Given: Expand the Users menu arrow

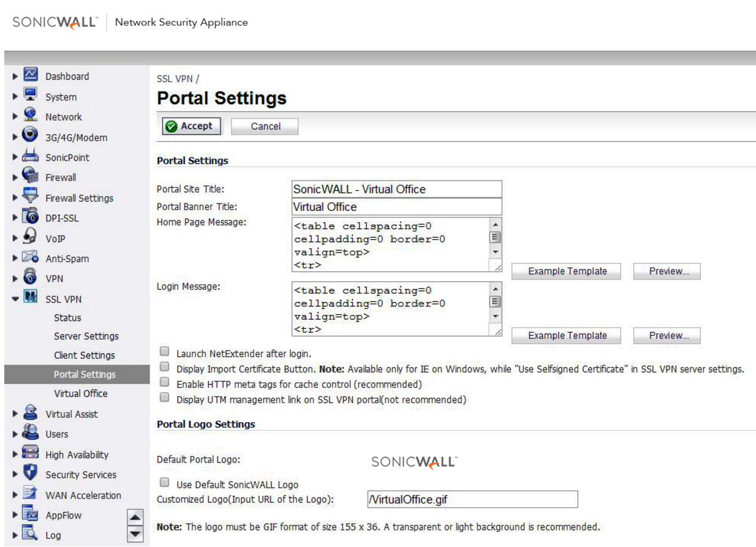Looking at the screenshot, I should tap(15, 434).
